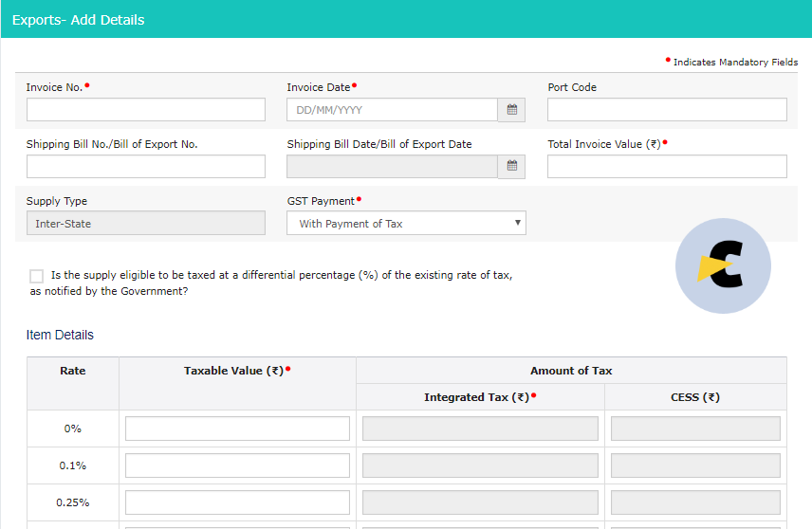812x529 pixels.
Task: Click the 'CESS (₹)' column header
Action: click(695, 397)
